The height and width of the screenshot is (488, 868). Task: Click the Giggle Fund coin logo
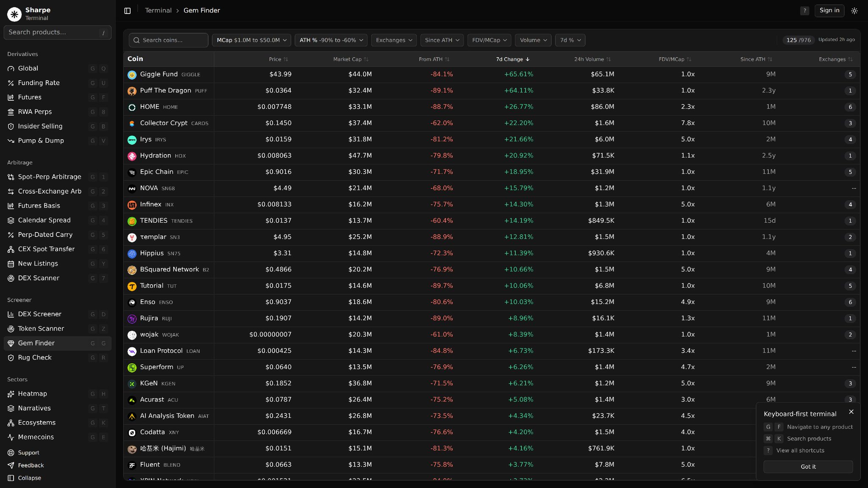point(132,75)
